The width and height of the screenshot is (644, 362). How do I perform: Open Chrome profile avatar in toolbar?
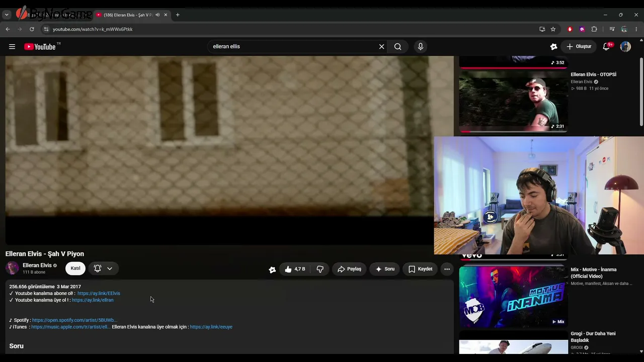624,29
